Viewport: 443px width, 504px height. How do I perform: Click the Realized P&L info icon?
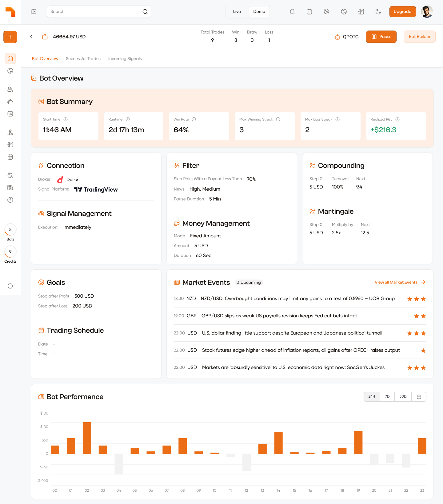pyautogui.click(x=397, y=119)
